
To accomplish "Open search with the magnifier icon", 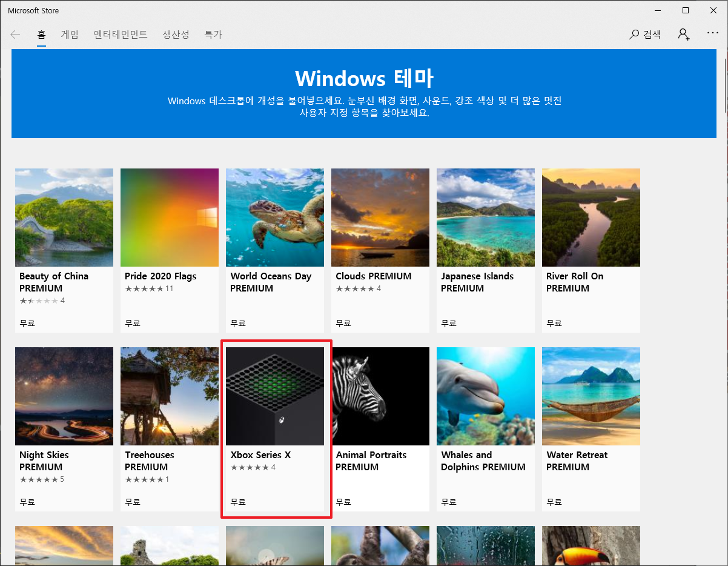I will [634, 35].
